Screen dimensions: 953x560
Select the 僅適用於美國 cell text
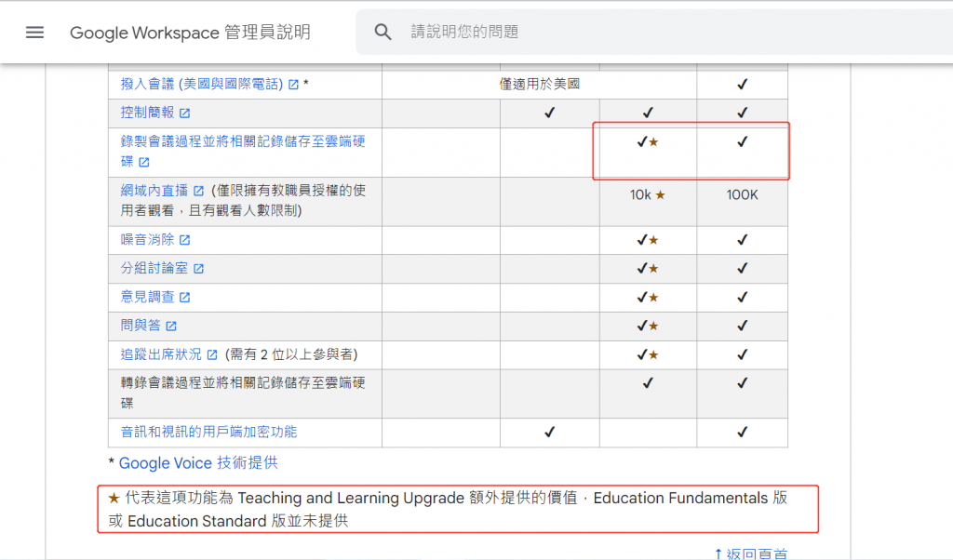click(540, 84)
